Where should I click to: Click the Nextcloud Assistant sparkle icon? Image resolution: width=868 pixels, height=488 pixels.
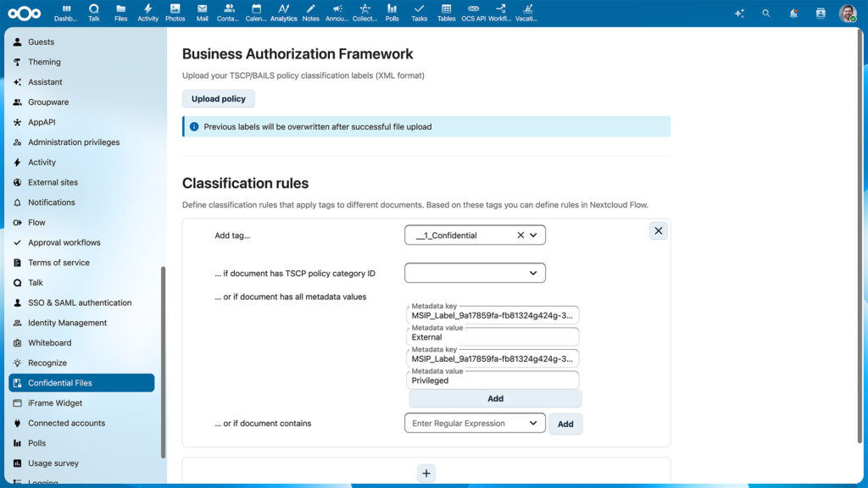click(739, 14)
